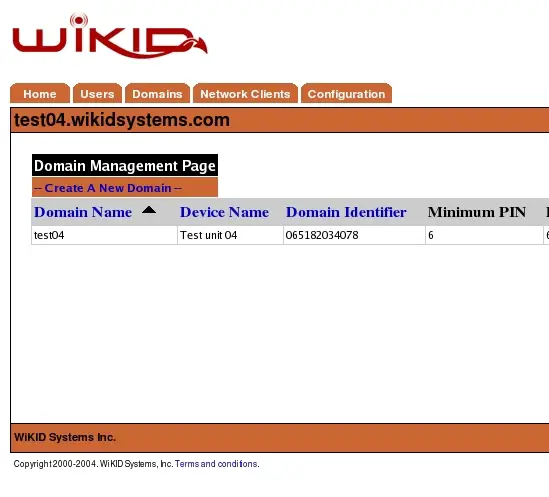Open the Home tab

(40, 94)
